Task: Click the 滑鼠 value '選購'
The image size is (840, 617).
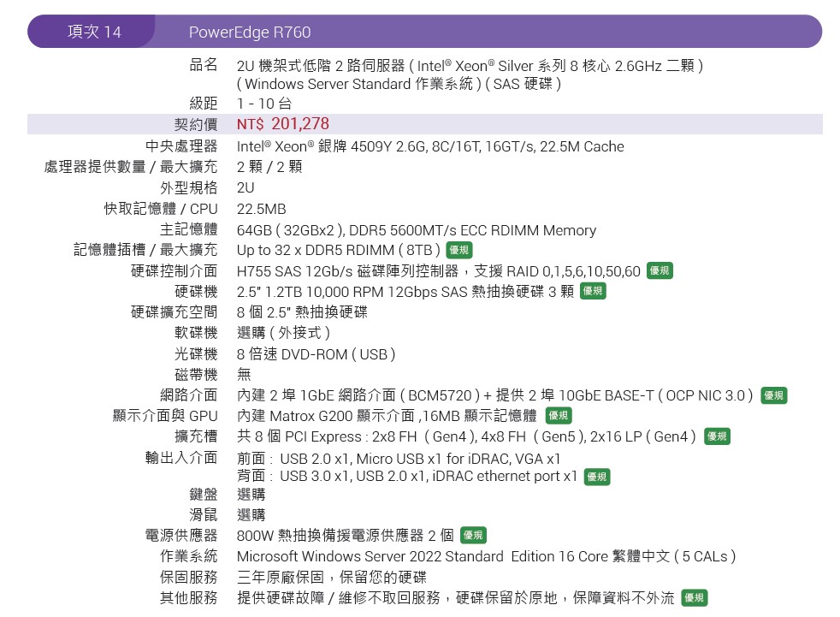Action: coord(251,515)
